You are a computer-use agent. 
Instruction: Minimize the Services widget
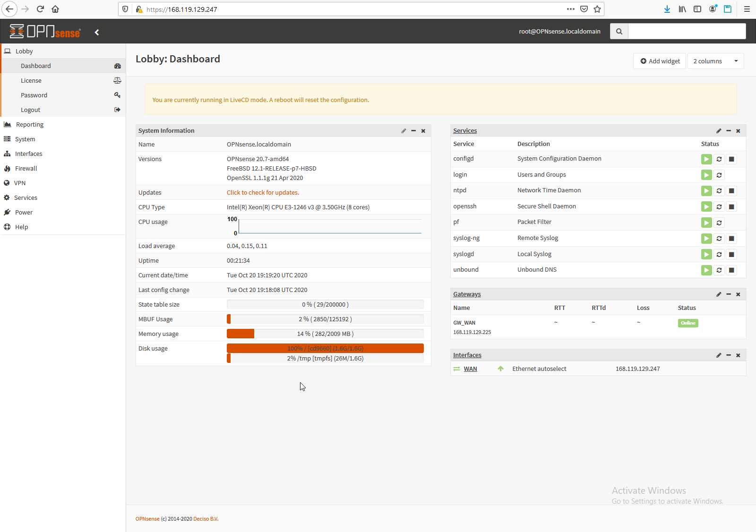729,131
